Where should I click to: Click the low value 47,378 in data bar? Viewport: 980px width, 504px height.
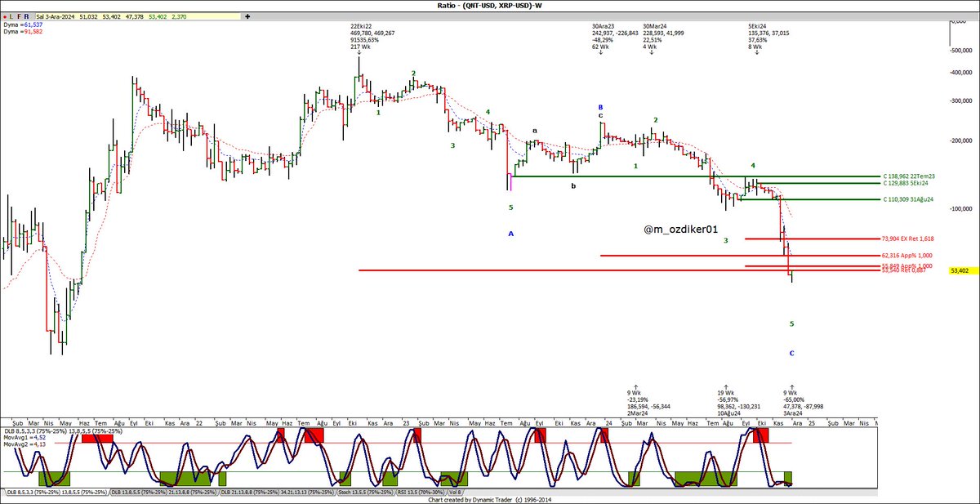tap(133, 16)
